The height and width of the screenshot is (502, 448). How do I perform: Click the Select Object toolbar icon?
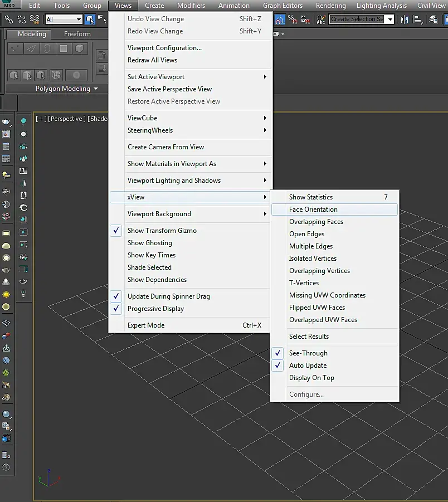(90, 20)
